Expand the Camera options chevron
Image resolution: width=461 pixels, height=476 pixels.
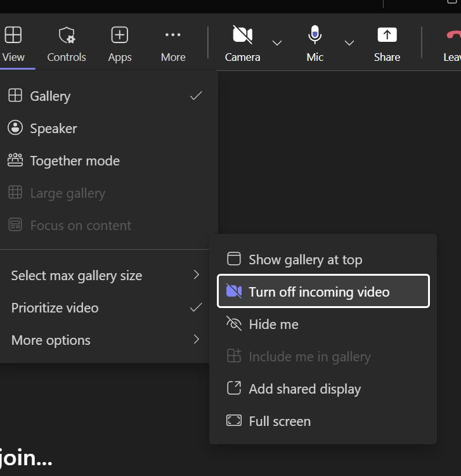click(x=277, y=43)
